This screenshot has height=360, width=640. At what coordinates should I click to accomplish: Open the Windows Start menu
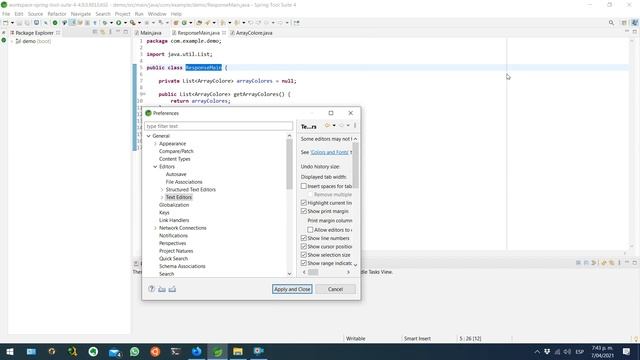pos(10,351)
